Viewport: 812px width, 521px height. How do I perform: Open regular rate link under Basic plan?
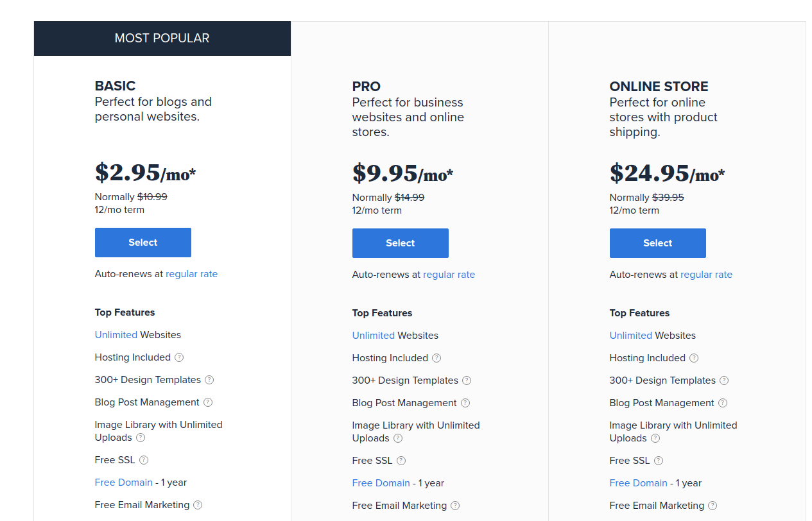192,274
